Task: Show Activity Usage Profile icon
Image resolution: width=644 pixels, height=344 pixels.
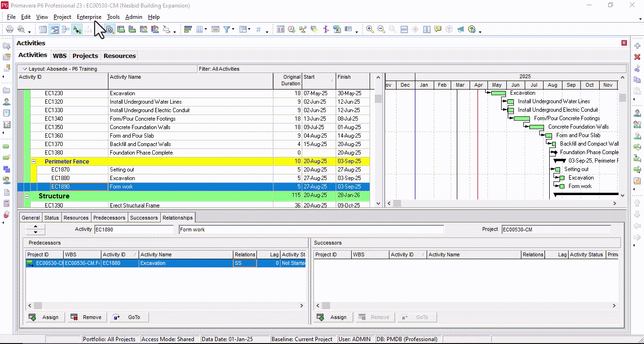Action: tap(132, 29)
